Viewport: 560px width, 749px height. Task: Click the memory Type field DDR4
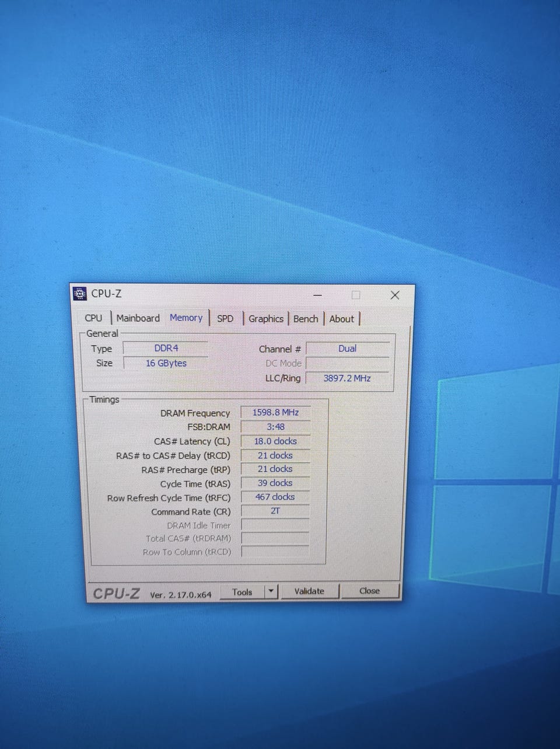pyautogui.click(x=166, y=348)
